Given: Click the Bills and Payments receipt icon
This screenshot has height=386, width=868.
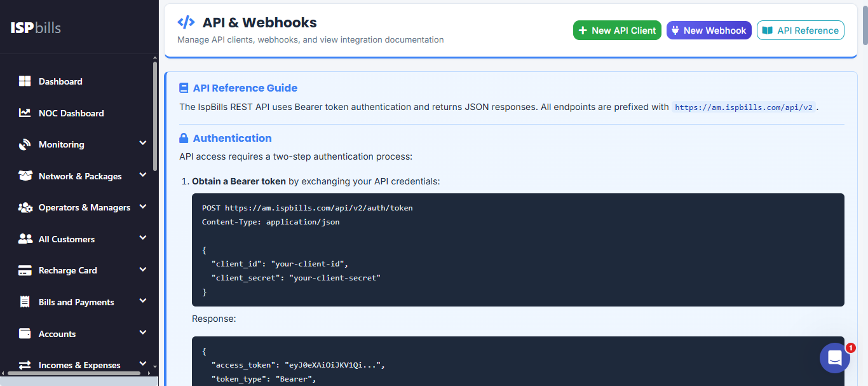Looking at the screenshot, I should [25, 301].
